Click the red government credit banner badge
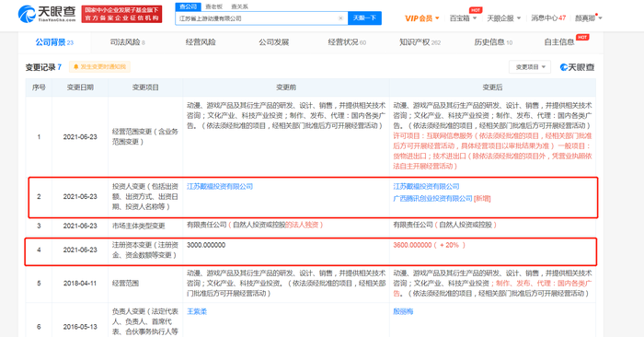 pos(121,14)
